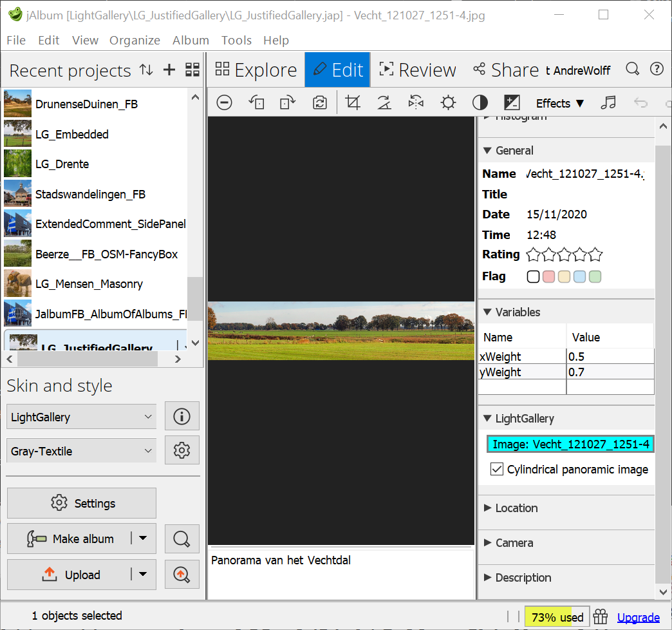This screenshot has height=630, width=672.
Task: Open the brightness adjustment sun icon
Action: click(448, 103)
